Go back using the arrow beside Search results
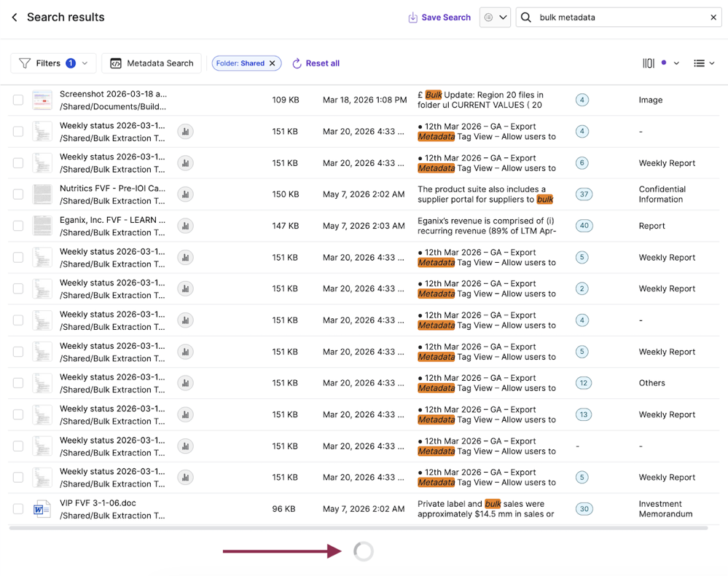This screenshot has height=576, width=728. point(15,17)
